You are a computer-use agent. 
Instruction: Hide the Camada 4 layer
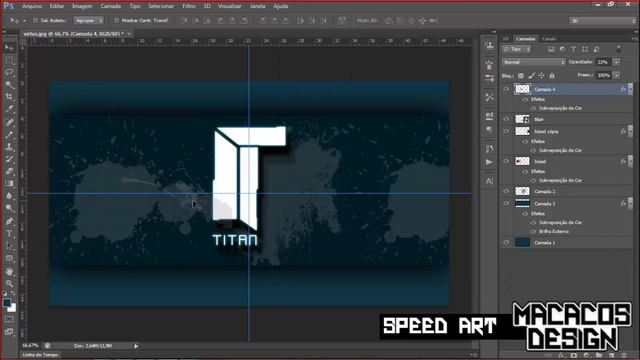tap(507, 89)
